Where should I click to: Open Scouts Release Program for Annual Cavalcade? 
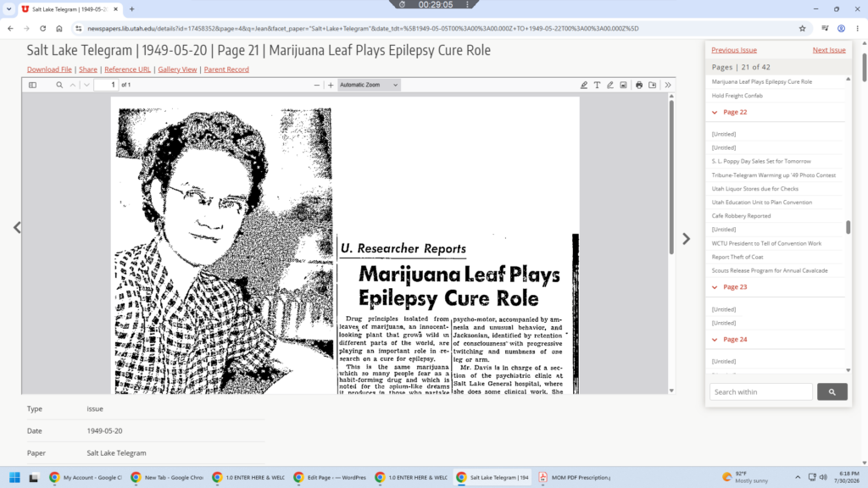770,270
